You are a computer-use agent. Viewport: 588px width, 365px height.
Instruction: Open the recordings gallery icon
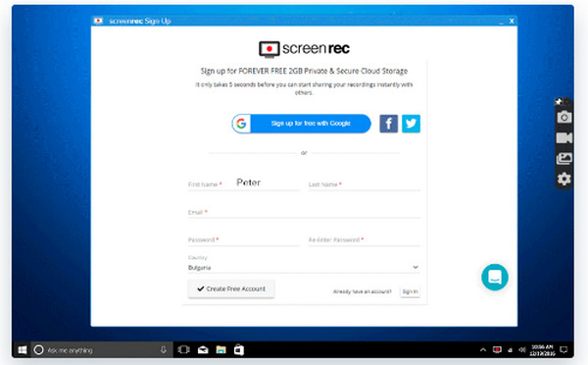[x=564, y=159]
